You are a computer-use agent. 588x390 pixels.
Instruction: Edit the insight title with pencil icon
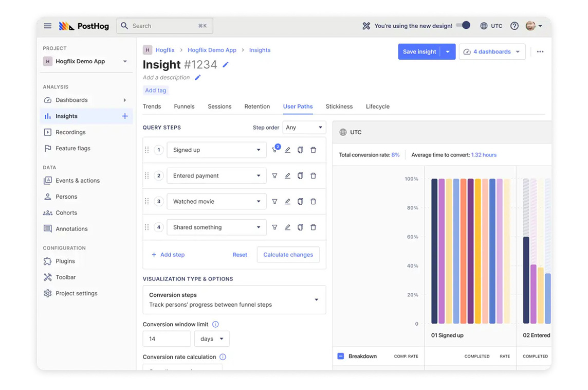click(x=225, y=64)
